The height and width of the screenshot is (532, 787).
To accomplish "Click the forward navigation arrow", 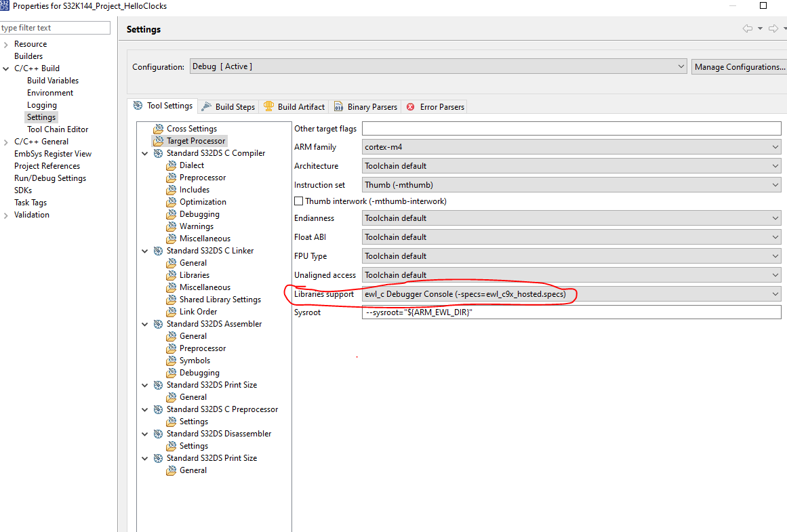I will [x=773, y=28].
